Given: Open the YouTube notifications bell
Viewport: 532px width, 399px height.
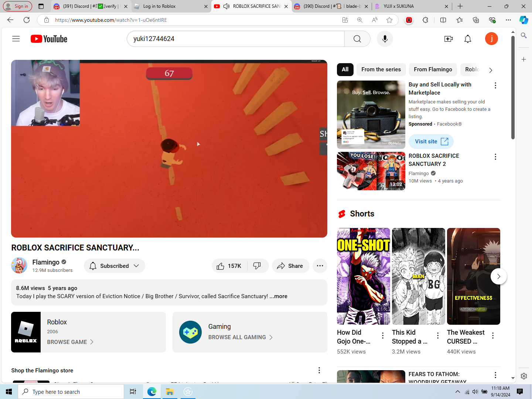Looking at the screenshot, I should point(468,39).
